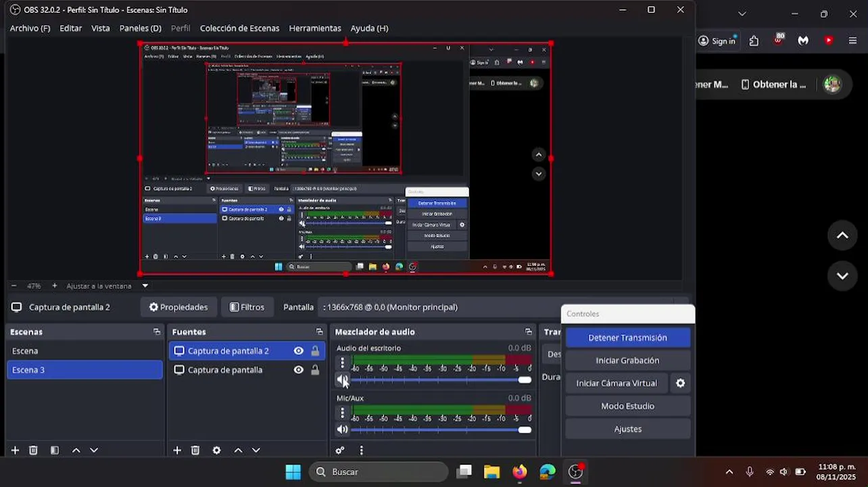Open browser tab list chevron
The image size is (868, 487).
click(x=742, y=14)
